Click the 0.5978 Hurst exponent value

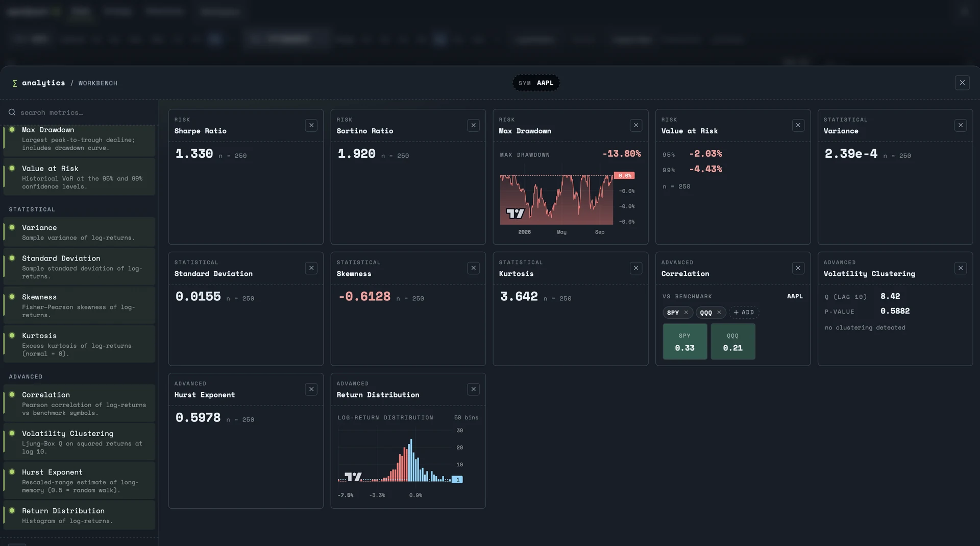198,418
